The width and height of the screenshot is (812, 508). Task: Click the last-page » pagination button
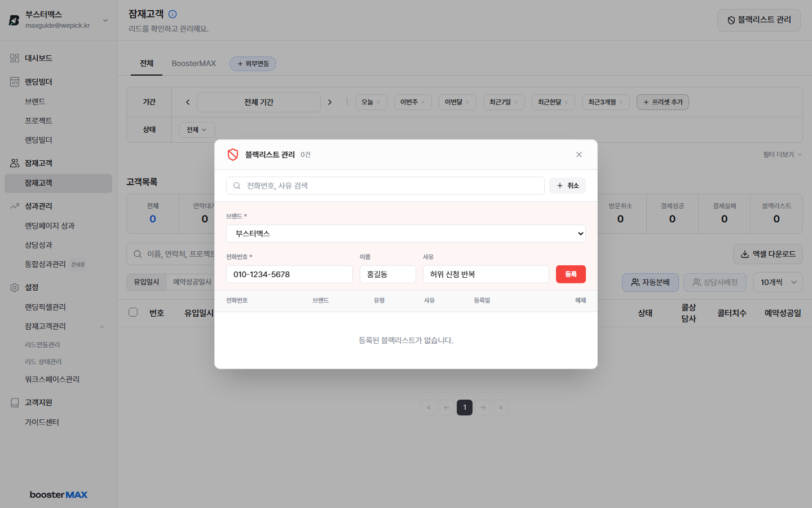coord(501,408)
